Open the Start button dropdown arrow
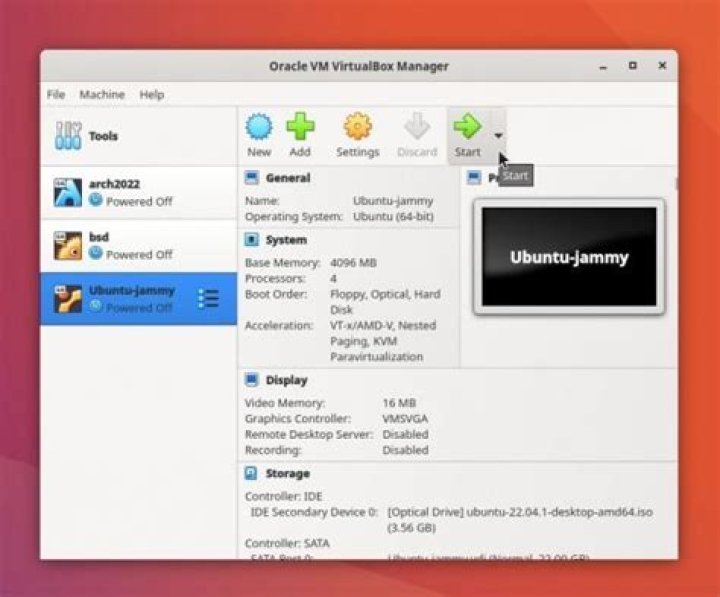The height and width of the screenshot is (597, 720). (498, 136)
